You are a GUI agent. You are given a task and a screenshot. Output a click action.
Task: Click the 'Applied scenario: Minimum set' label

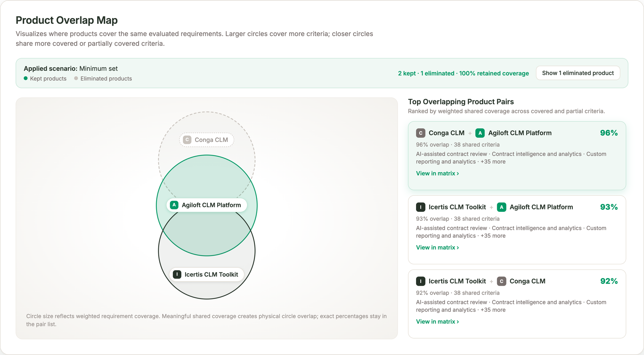coord(71,69)
